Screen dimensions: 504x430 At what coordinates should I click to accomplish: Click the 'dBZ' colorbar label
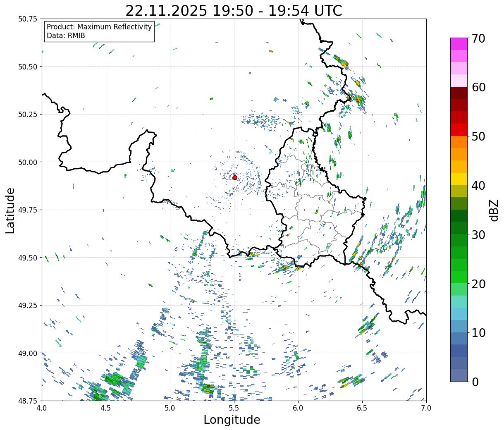point(494,210)
